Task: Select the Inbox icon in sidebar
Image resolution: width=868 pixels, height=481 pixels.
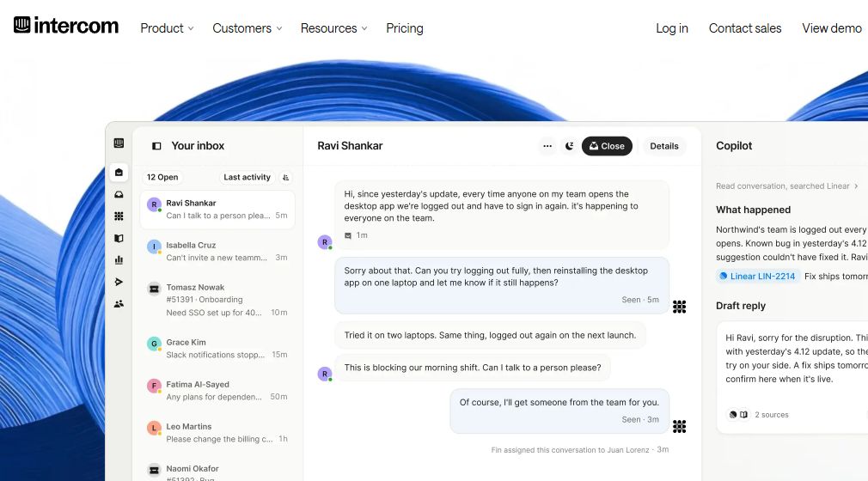Action: 119,172
